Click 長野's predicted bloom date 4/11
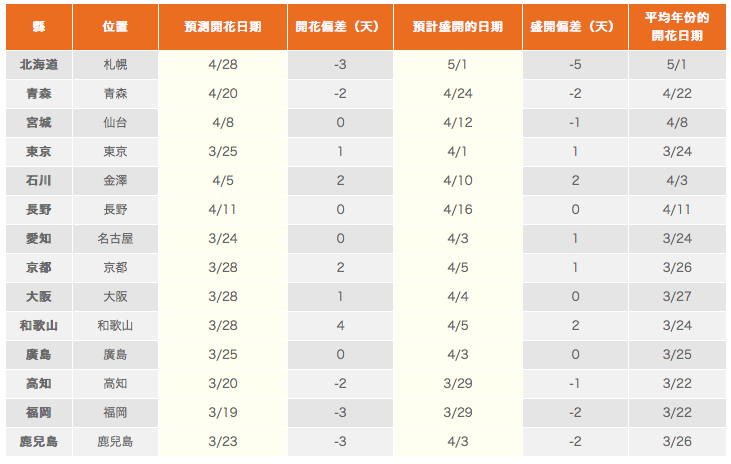731x464 pixels. 223,210
